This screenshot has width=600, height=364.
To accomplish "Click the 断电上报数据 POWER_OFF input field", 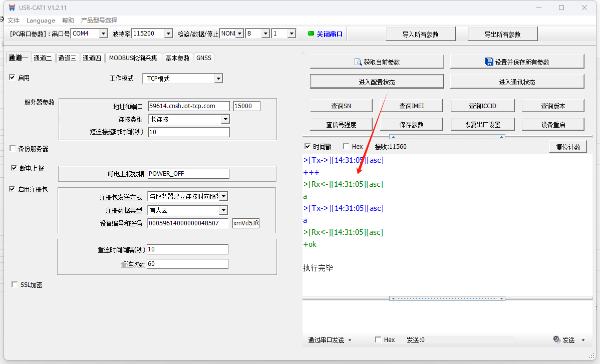I will (x=188, y=174).
